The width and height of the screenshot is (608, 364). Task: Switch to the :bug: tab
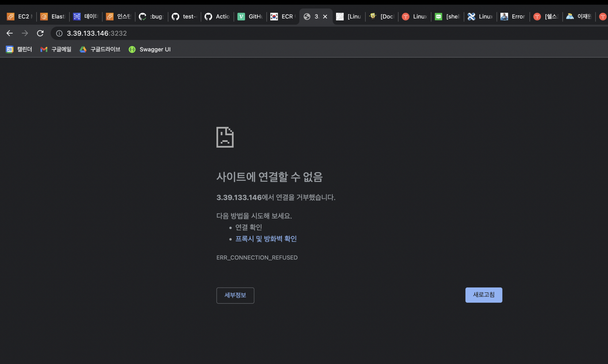tap(152, 16)
